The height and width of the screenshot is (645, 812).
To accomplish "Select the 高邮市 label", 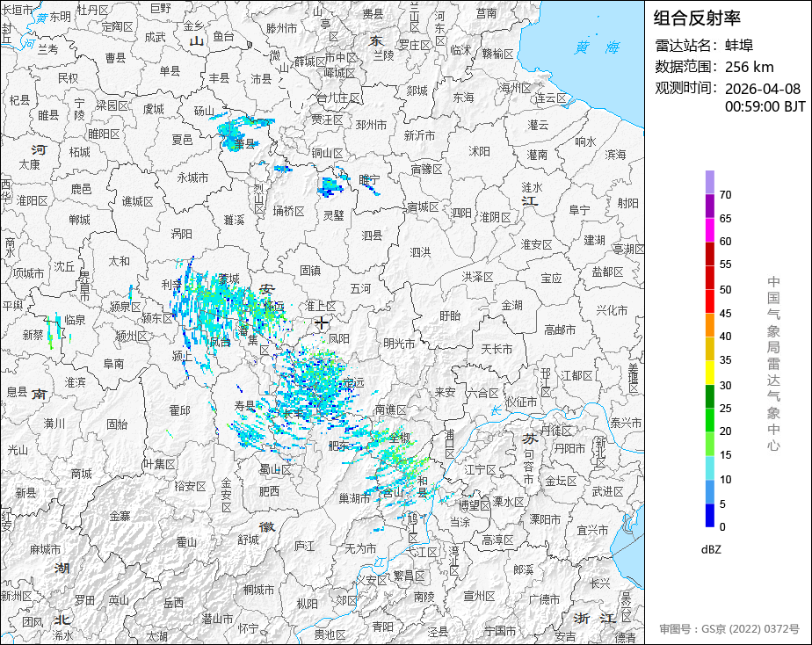I will pos(560,330).
